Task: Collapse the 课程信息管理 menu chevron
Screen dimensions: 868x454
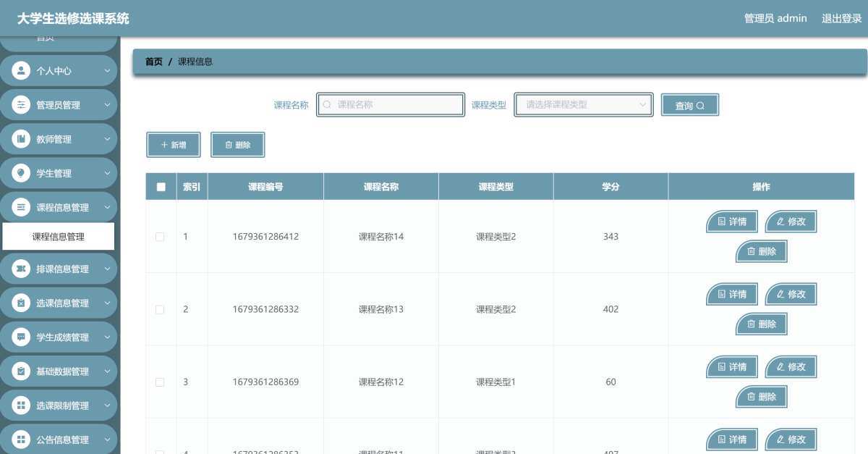Action: pyautogui.click(x=107, y=208)
